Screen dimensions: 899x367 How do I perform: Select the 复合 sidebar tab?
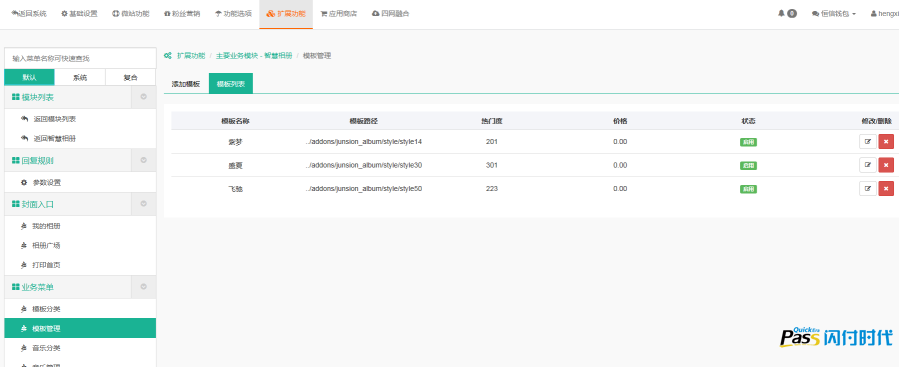(x=131, y=77)
